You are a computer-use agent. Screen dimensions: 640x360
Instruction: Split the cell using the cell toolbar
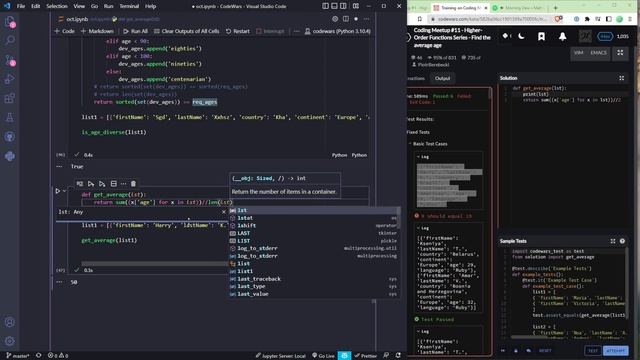pos(113,184)
